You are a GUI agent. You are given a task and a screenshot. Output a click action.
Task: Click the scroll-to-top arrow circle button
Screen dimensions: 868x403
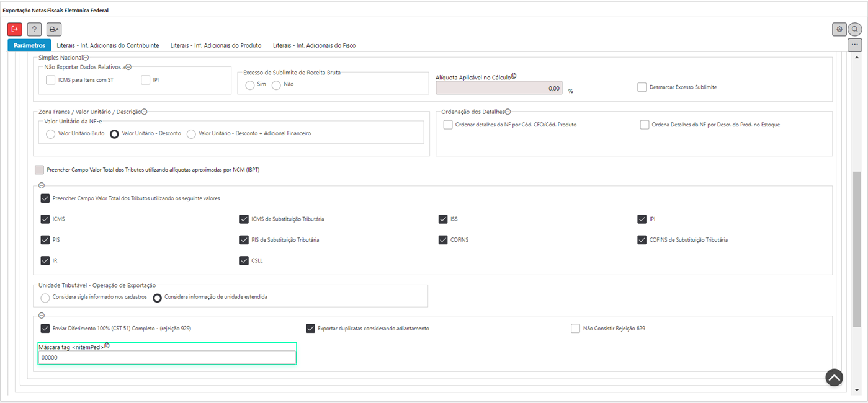click(x=834, y=377)
